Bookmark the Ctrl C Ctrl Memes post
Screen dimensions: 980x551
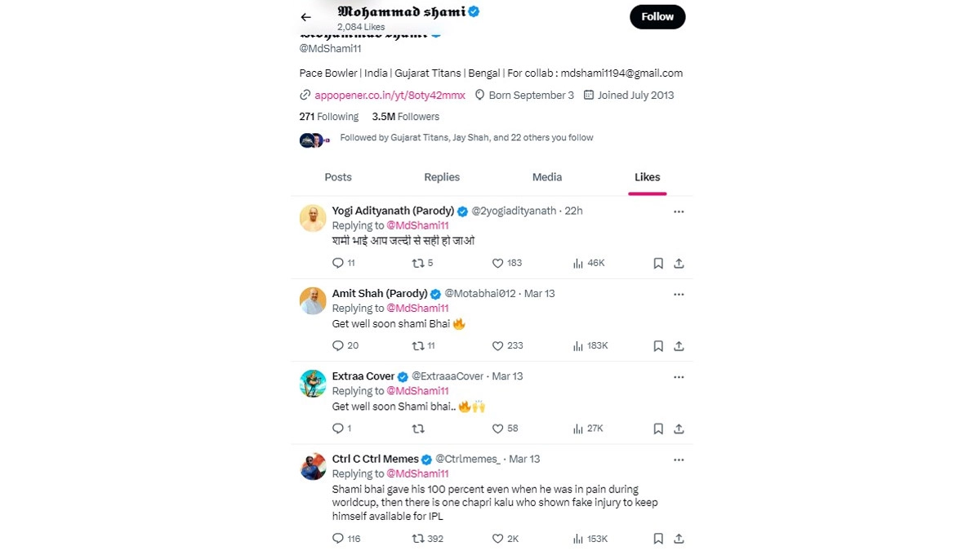658,539
